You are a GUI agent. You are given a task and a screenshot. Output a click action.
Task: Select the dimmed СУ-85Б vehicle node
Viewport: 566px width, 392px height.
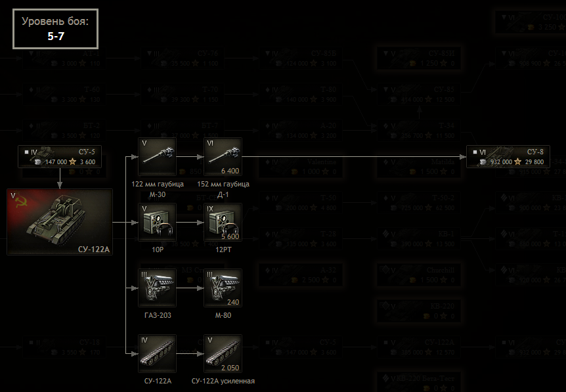point(301,58)
